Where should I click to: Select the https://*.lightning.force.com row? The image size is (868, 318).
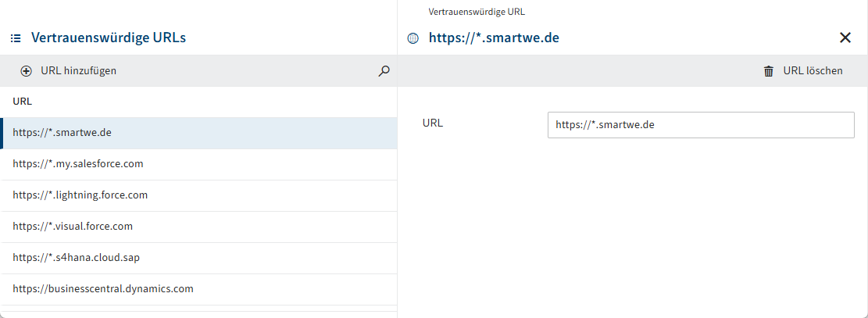[x=198, y=195]
